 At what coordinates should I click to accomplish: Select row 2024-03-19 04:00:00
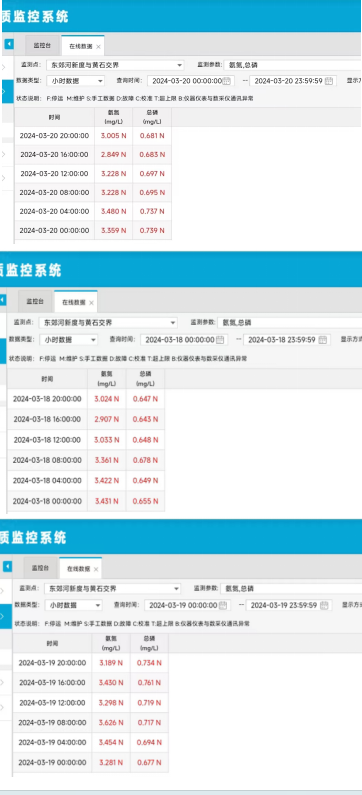point(90,742)
